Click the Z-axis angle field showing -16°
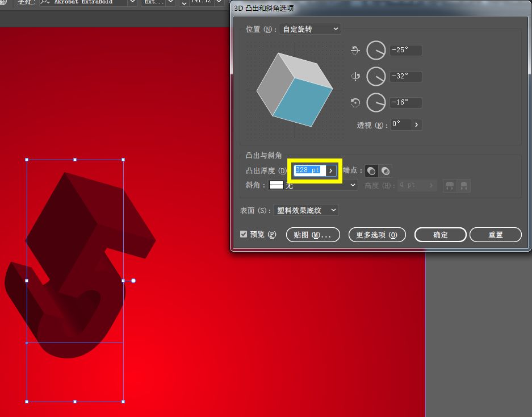 [405, 103]
